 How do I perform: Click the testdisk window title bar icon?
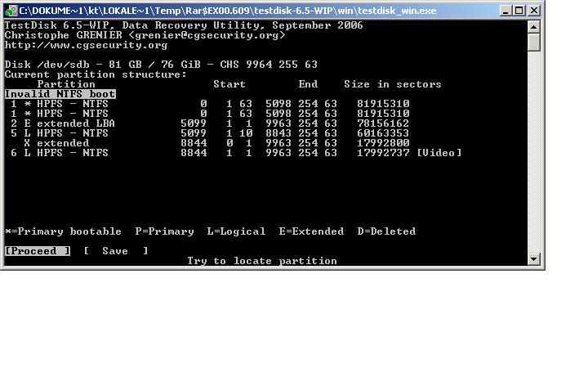point(11,11)
